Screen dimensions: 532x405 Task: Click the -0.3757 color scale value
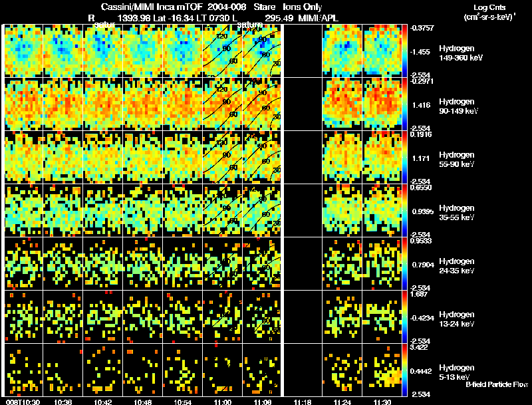coord(422,28)
